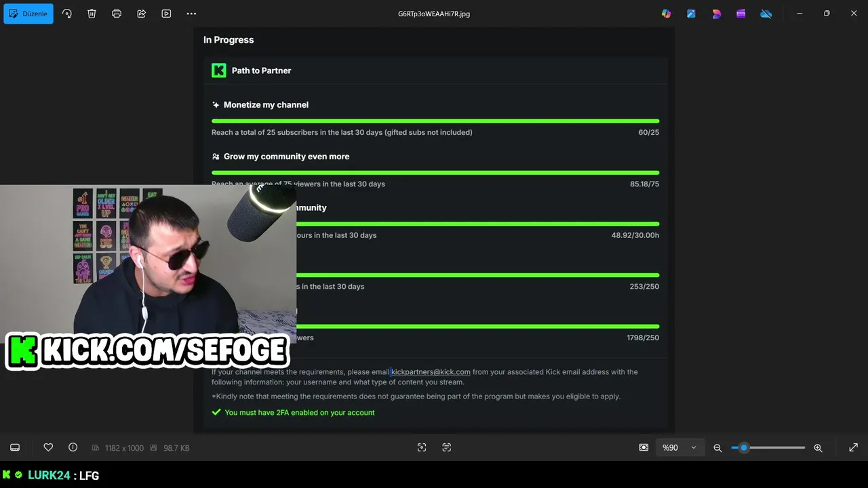Click the kickpartners@kick.com email link

[x=431, y=372]
